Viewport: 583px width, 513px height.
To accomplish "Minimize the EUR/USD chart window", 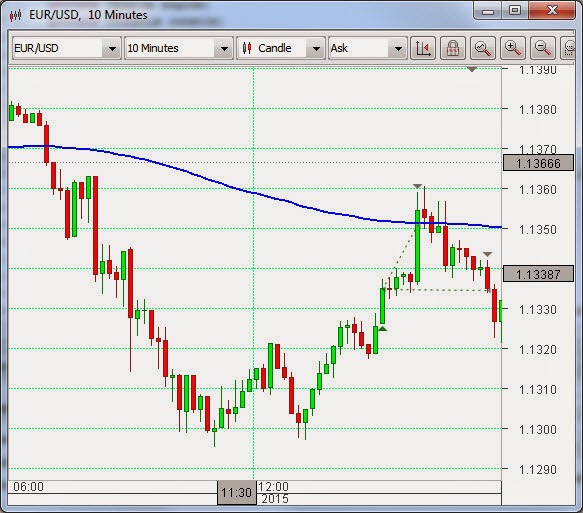I will [x=488, y=11].
